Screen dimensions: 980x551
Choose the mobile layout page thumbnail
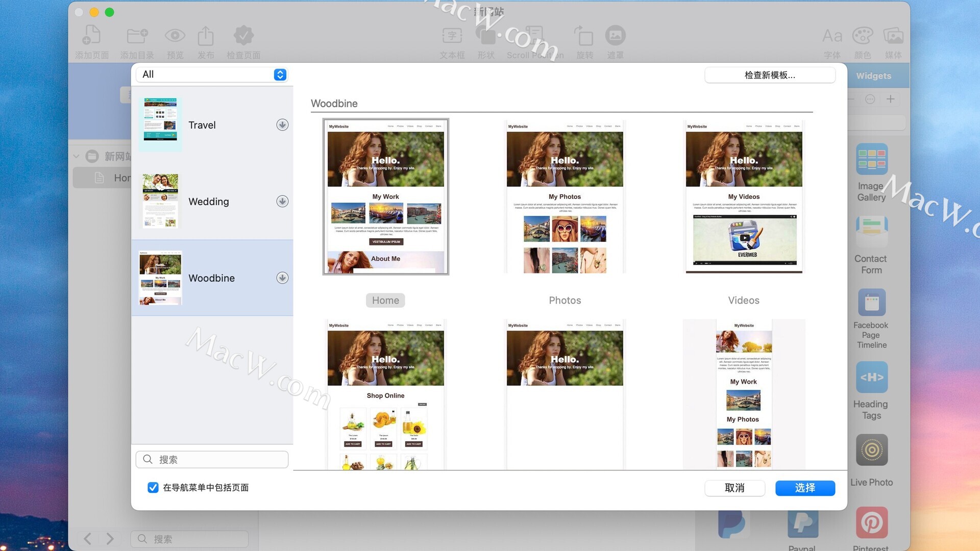(x=744, y=394)
